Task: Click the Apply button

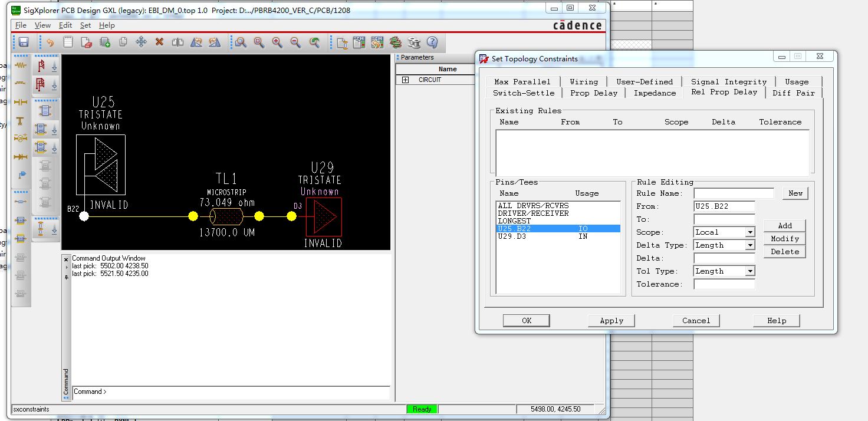Action: click(611, 320)
